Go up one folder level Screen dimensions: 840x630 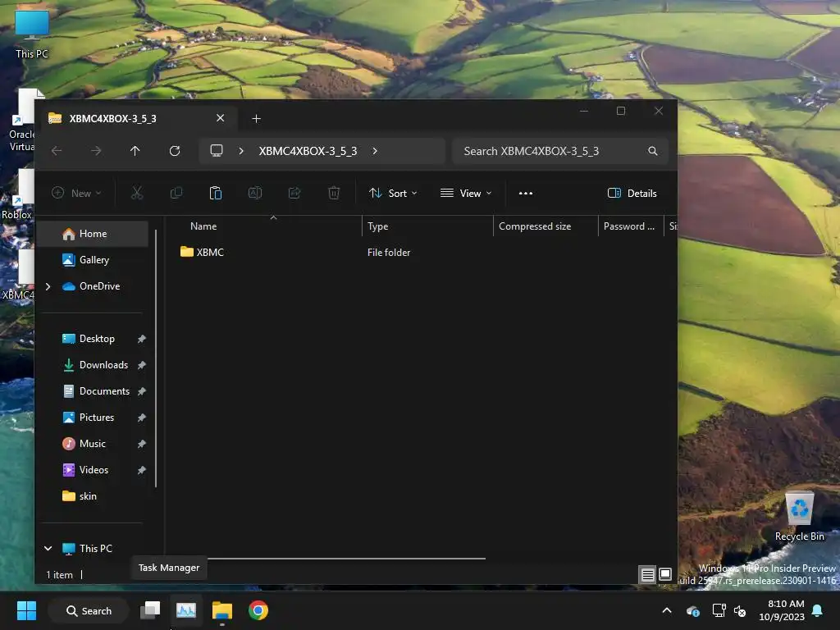tap(135, 151)
